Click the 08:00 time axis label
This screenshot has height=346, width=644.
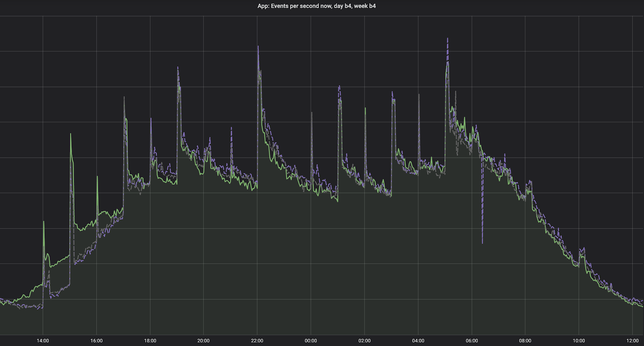(525, 341)
